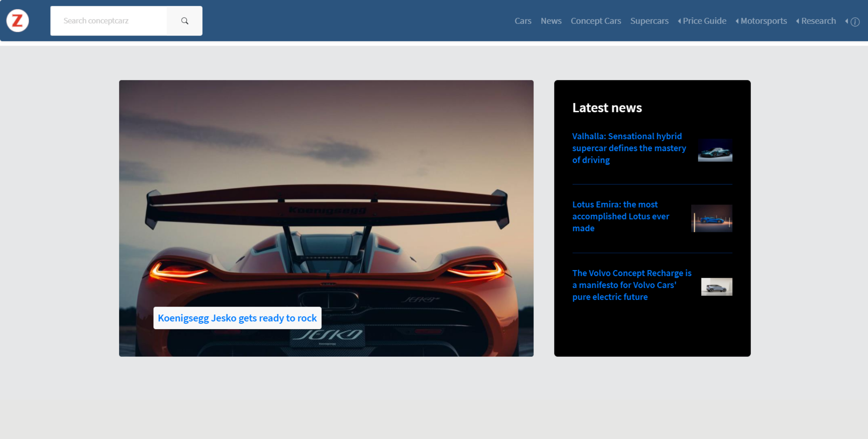
Task: Open Volvo Concept Recharge article link
Action: [632, 285]
